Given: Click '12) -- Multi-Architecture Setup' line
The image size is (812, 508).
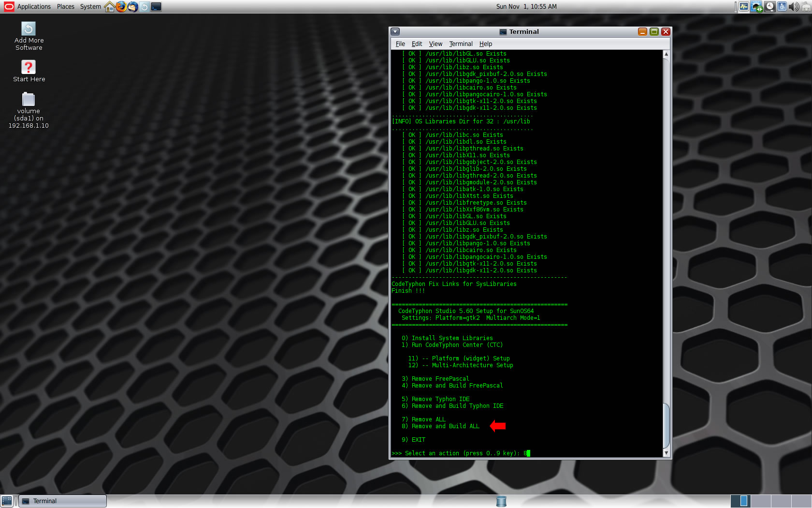Looking at the screenshot, I should [461, 365].
